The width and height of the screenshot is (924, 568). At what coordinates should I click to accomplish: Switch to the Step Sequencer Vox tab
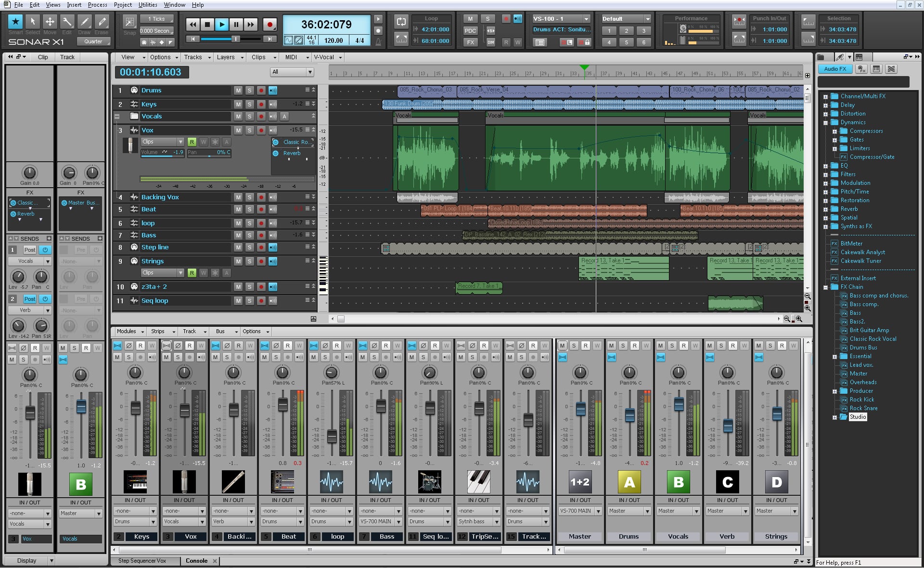[142, 560]
